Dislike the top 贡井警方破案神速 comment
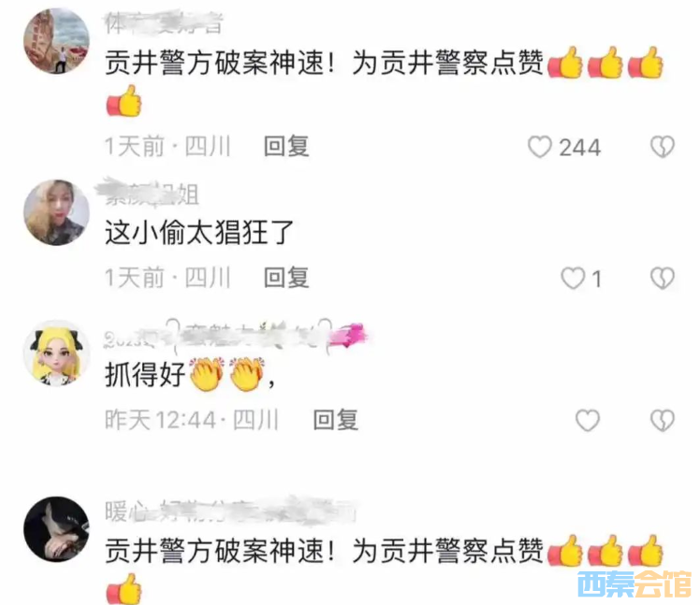 coord(663,147)
